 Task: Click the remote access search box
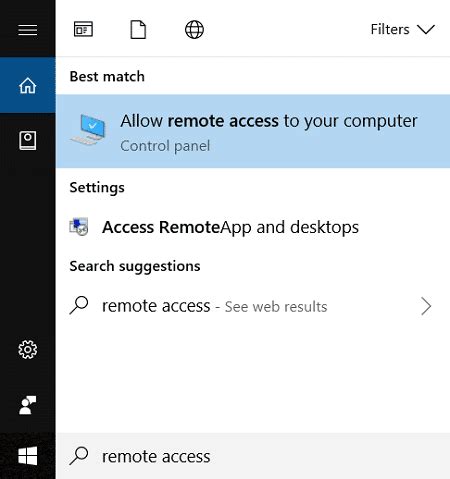pyautogui.click(x=253, y=456)
